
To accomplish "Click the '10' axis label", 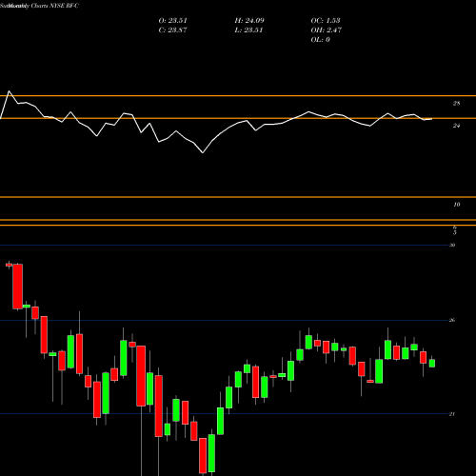I will tap(457, 205).
